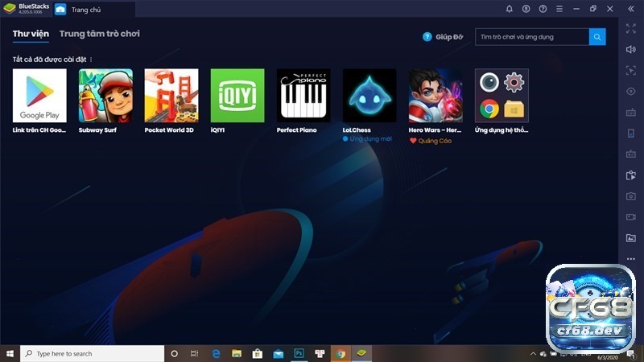Viewport: 644px width, 362px height.
Task: Click BlueStacks icon on taskbar
Action: tap(361, 353)
